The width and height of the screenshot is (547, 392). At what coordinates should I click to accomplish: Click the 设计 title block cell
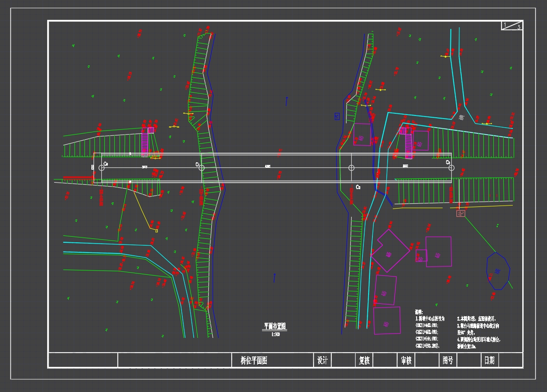(323, 360)
